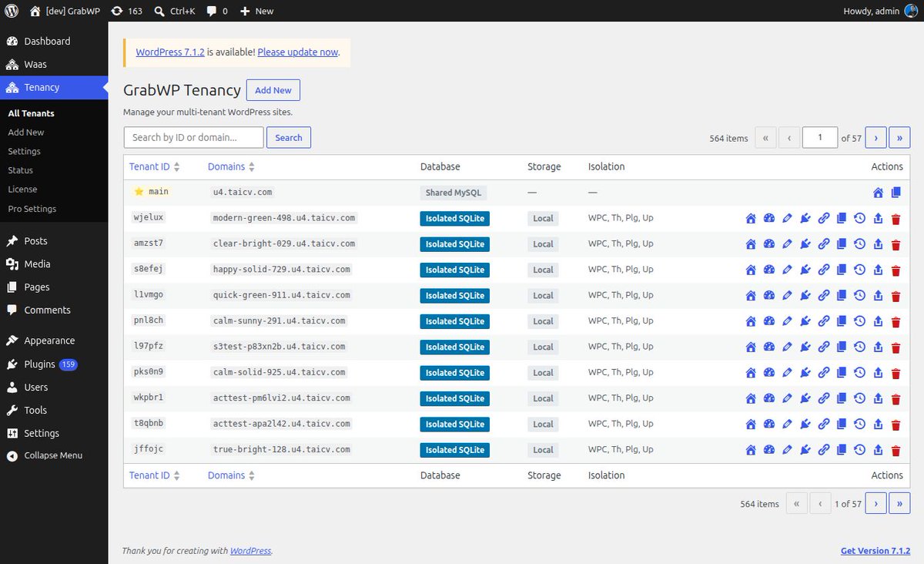
Task: Click the copy icon in the main row
Action: click(896, 193)
